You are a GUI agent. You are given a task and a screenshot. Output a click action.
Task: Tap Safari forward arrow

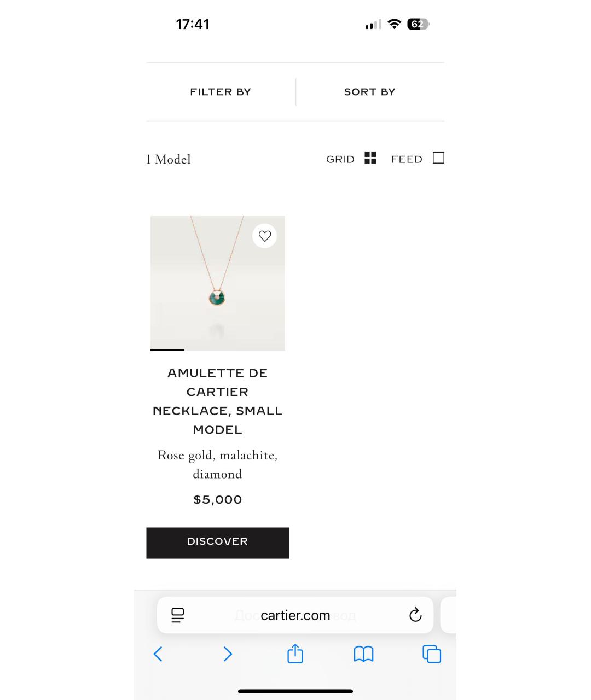pos(228,654)
